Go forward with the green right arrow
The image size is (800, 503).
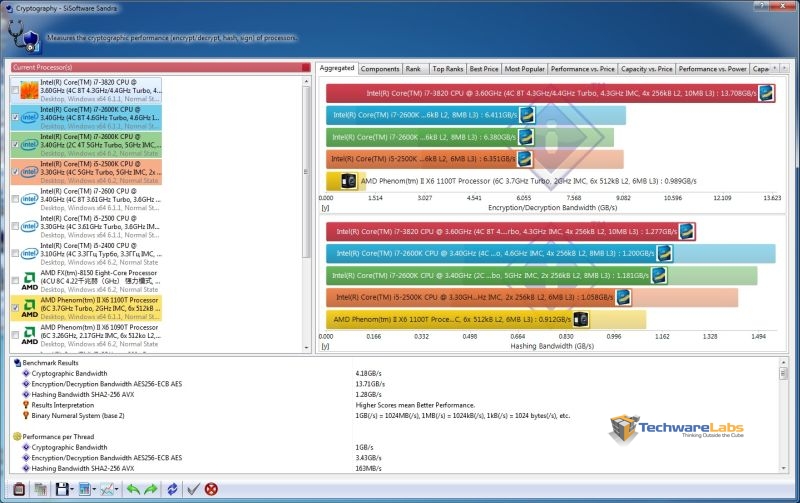(151, 489)
